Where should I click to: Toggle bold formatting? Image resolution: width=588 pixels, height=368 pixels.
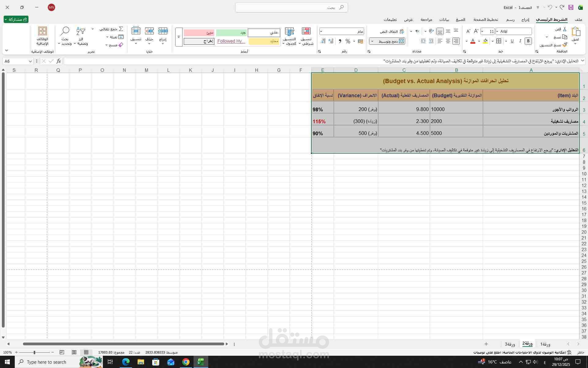coord(528,41)
